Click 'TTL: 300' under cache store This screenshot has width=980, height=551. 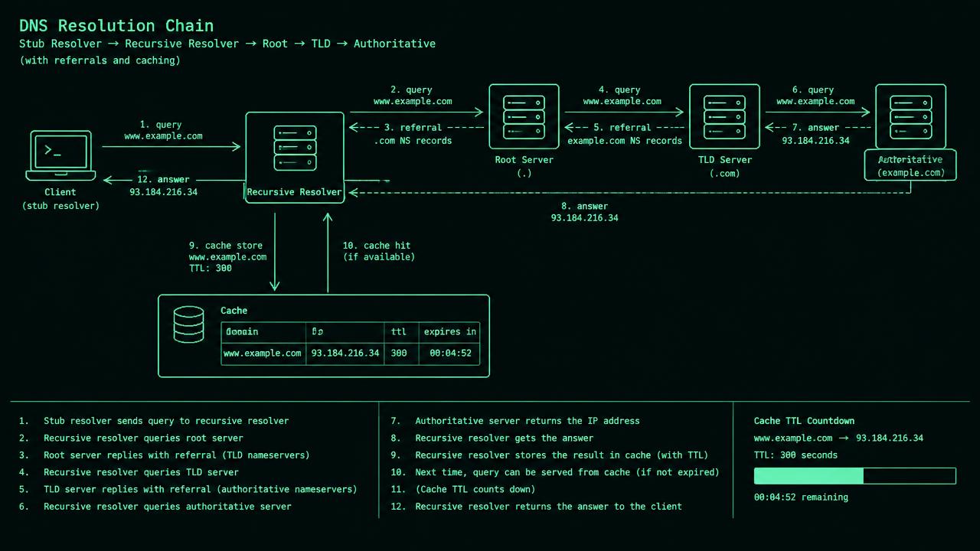point(211,269)
